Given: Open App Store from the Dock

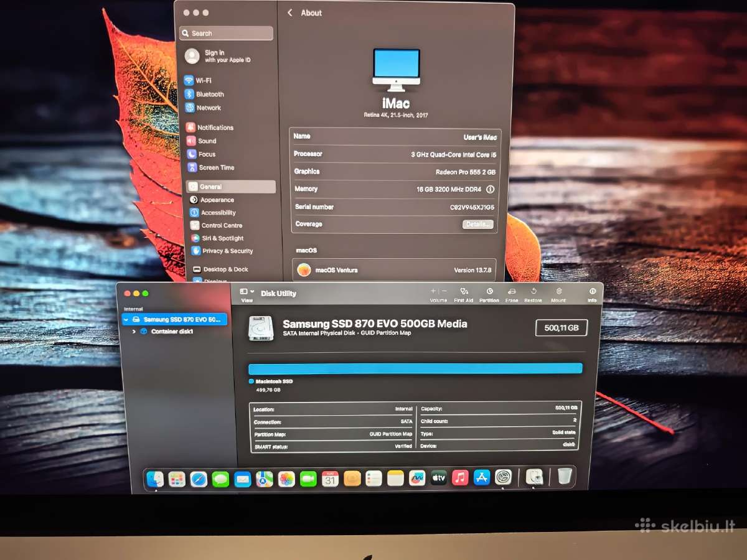Looking at the screenshot, I should [482, 477].
